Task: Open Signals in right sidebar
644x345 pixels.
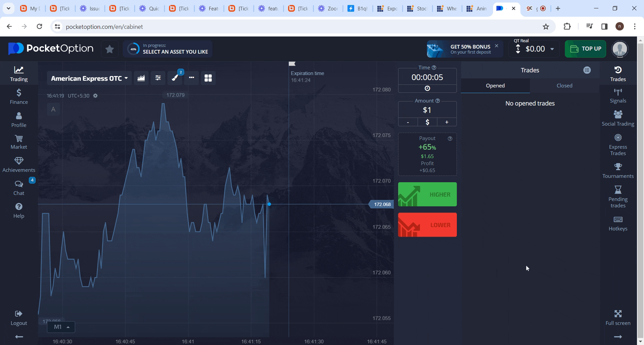Action: (618, 96)
